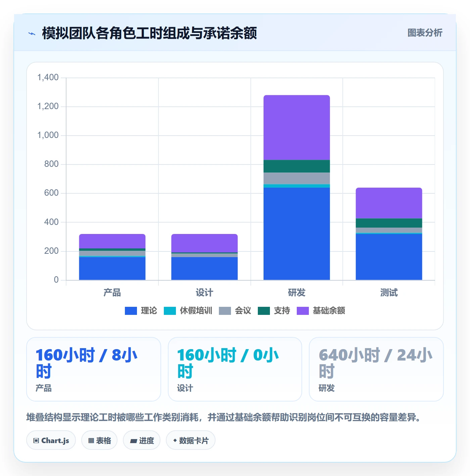
Task: Select the 表格 tag chip
Action: pos(99,440)
